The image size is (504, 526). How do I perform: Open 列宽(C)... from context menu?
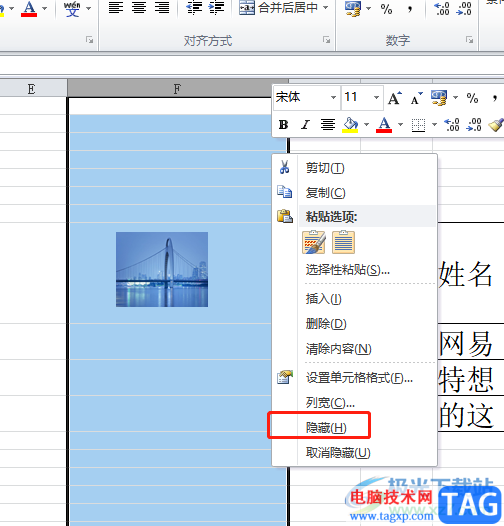pyautogui.click(x=354, y=403)
